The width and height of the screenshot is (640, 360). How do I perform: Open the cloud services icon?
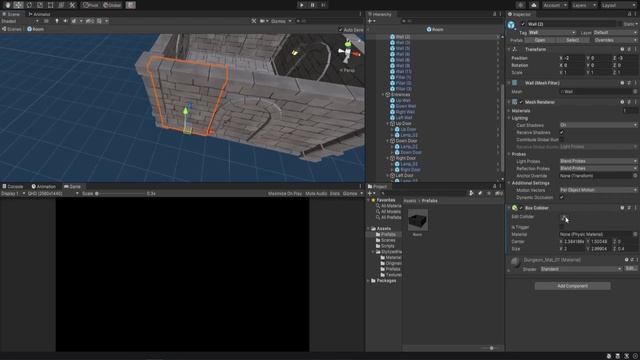pos(533,5)
